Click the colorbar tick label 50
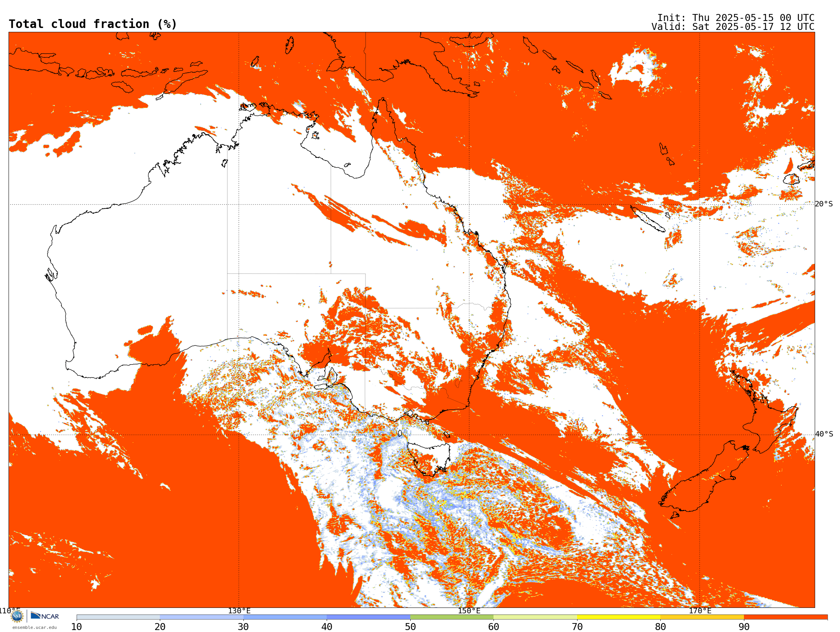This screenshot has height=632, width=840. tap(410, 627)
